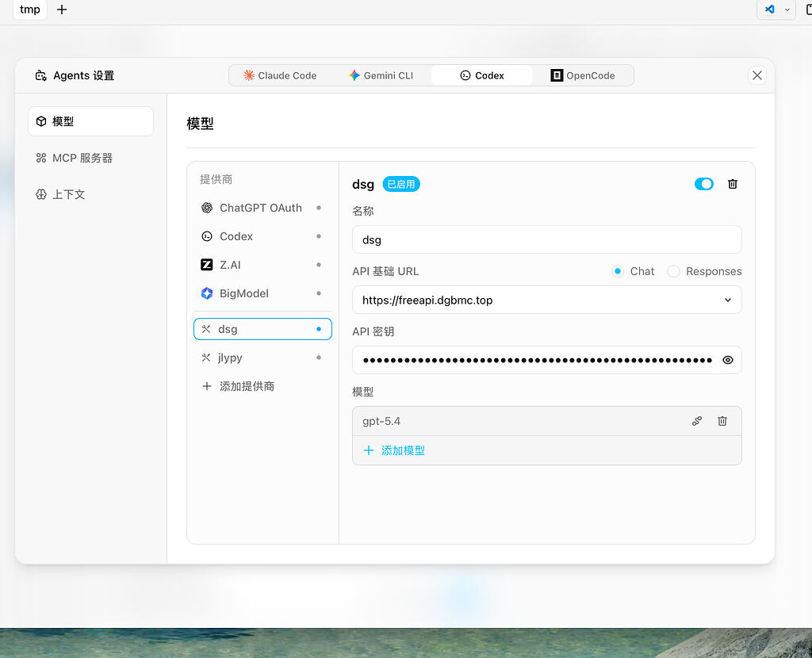Click the link icon for gpt-5.4

(697, 421)
